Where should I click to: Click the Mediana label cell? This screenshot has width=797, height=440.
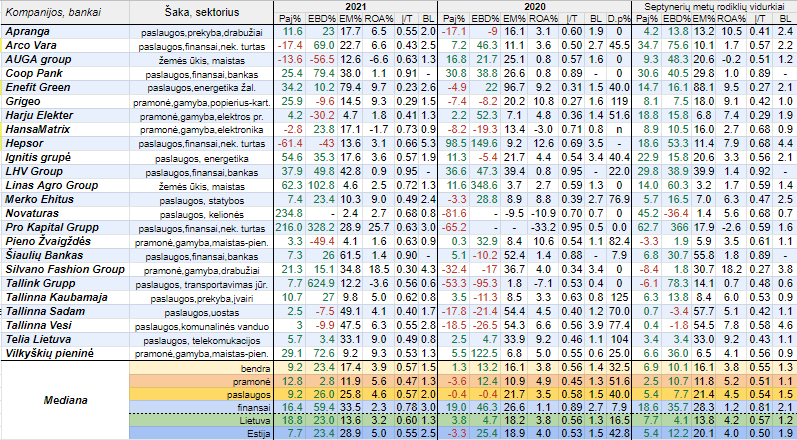pyautogui.click(x=65, y=400)
